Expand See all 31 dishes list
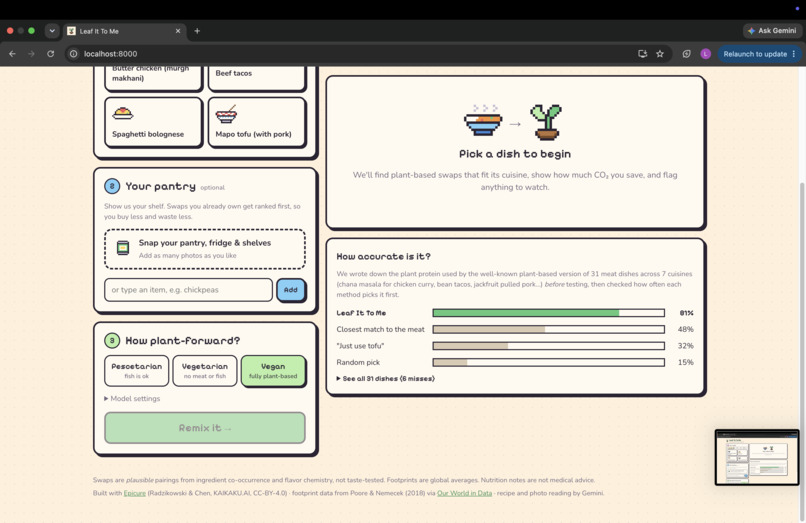806x523 pixels. click(386, 378)
